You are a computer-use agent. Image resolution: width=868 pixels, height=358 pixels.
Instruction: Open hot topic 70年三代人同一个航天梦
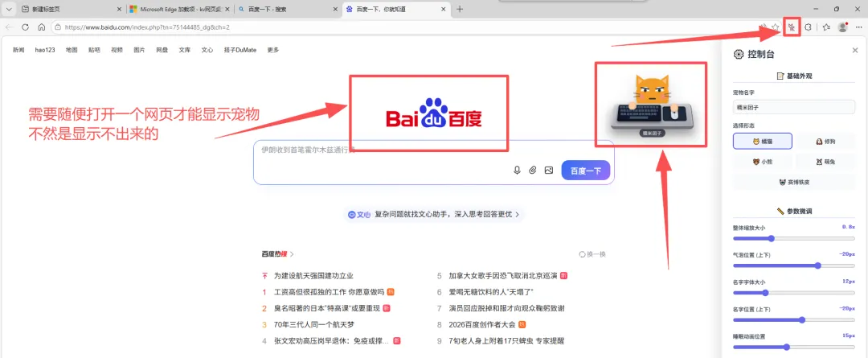coord(313,324)
